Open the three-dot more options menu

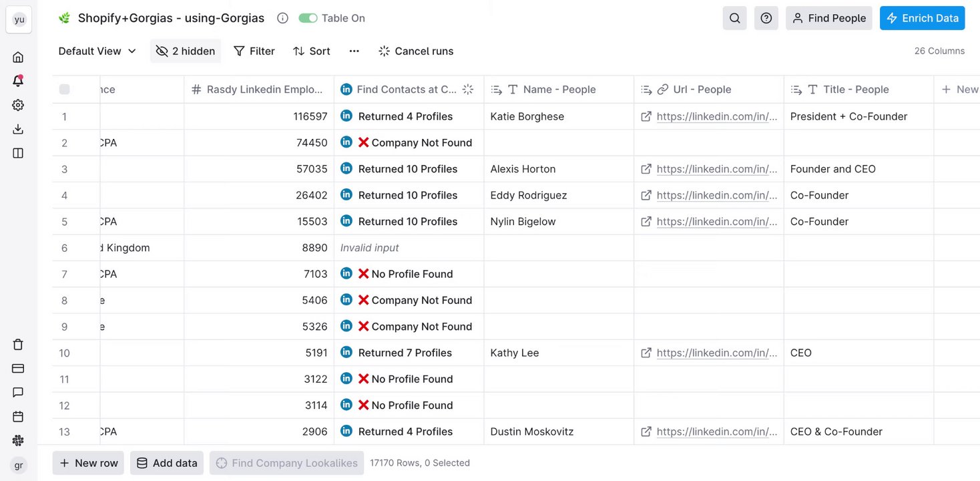[x=354, y=51]
